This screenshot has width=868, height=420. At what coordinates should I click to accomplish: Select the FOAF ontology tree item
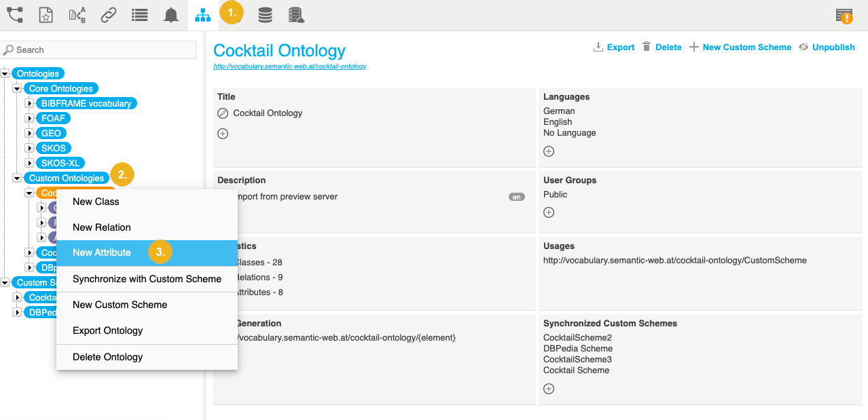click(53, 118)
